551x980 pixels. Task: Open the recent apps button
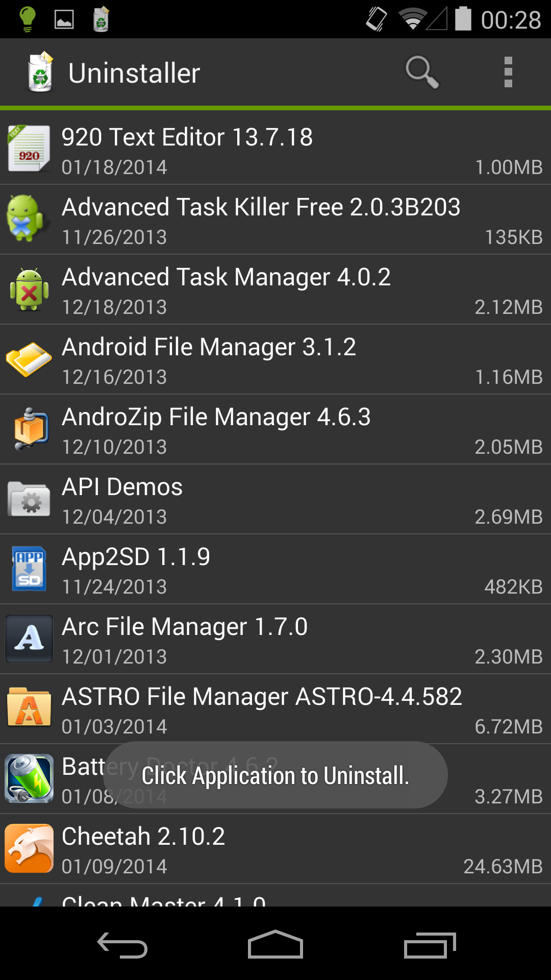[430, 945]
